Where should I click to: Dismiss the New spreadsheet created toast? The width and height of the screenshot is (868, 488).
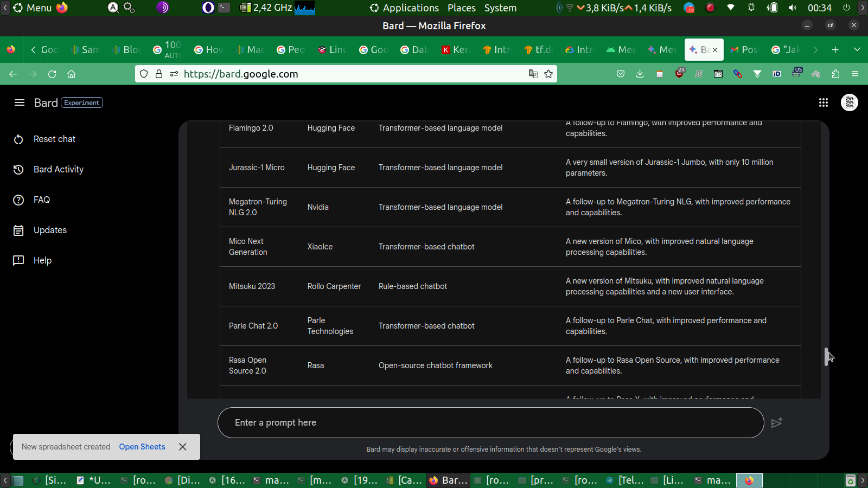click(x=183, y=447)
